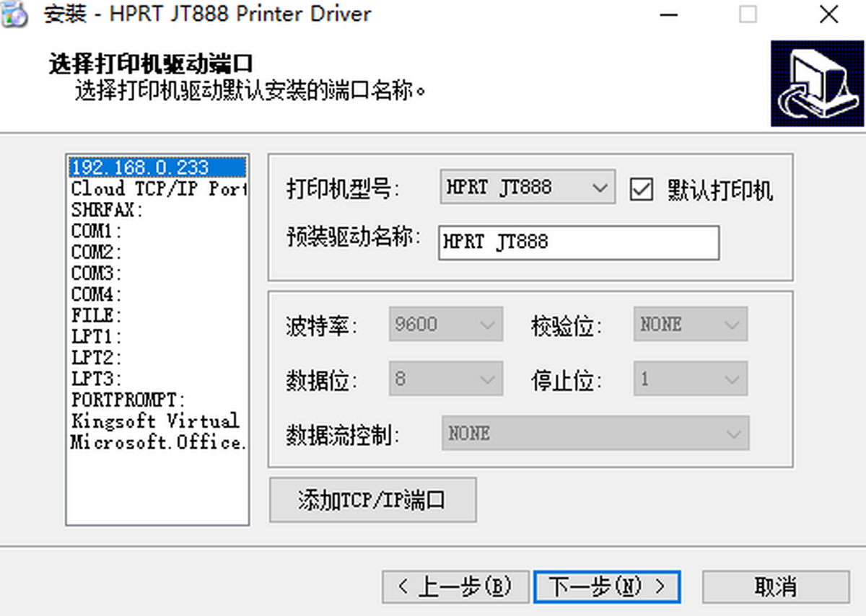
Task: Select the LPT2: port
Action: point(157,358)
